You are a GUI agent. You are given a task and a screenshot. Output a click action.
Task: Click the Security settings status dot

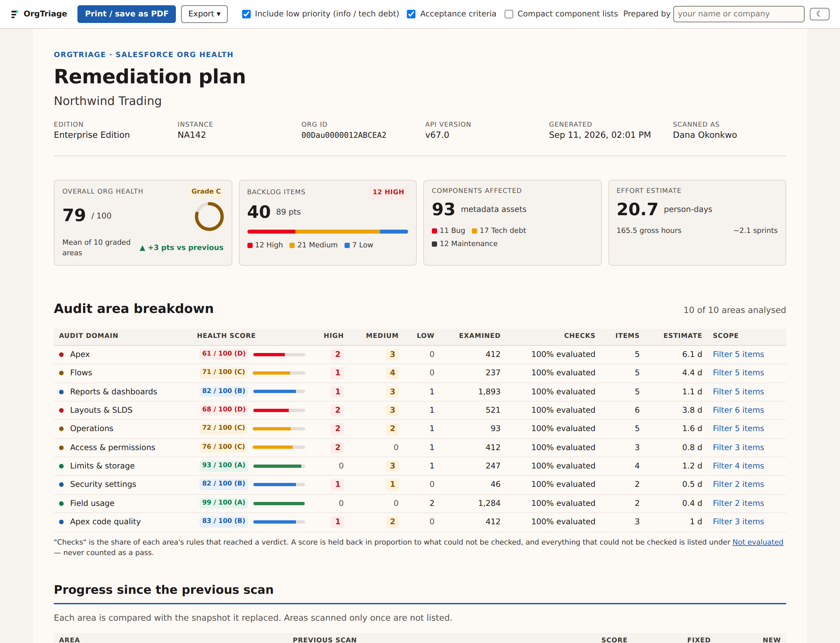61,485
